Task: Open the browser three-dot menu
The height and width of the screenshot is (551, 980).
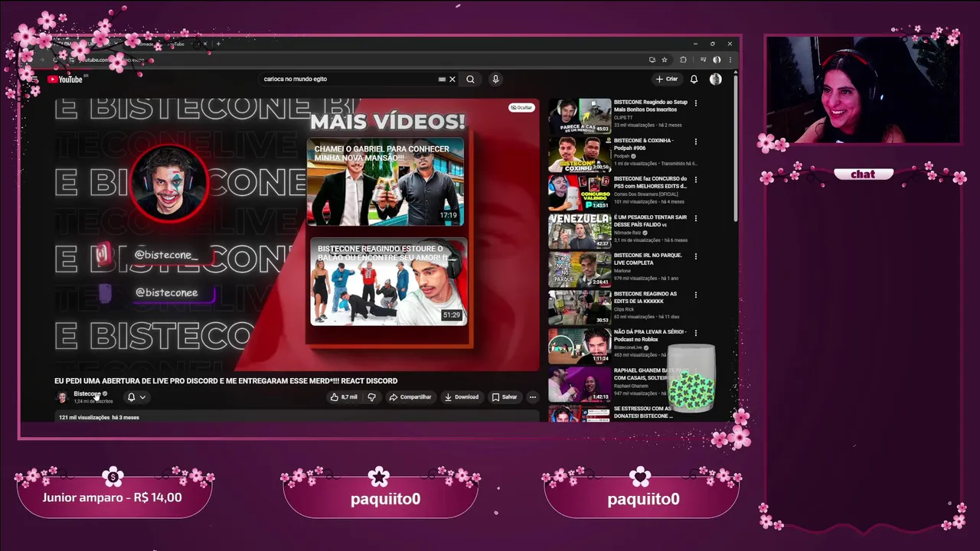Action: click(x=730, y=60)
